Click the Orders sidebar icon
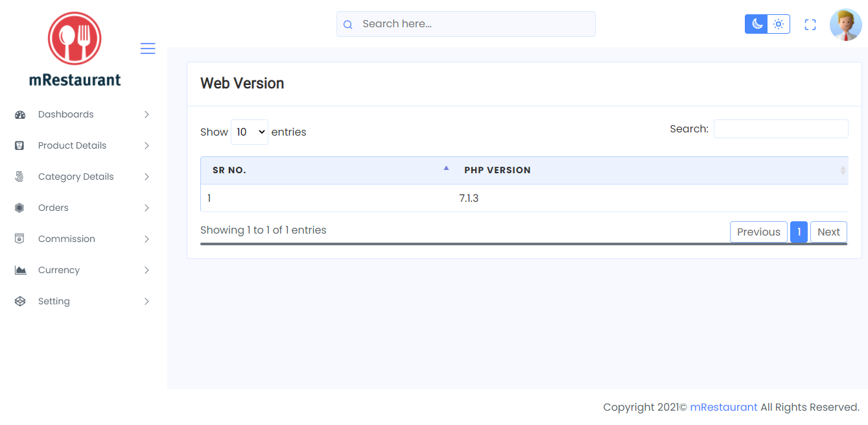Image resolution: width=868 pixels, height=425 pixels. point(19,208)
